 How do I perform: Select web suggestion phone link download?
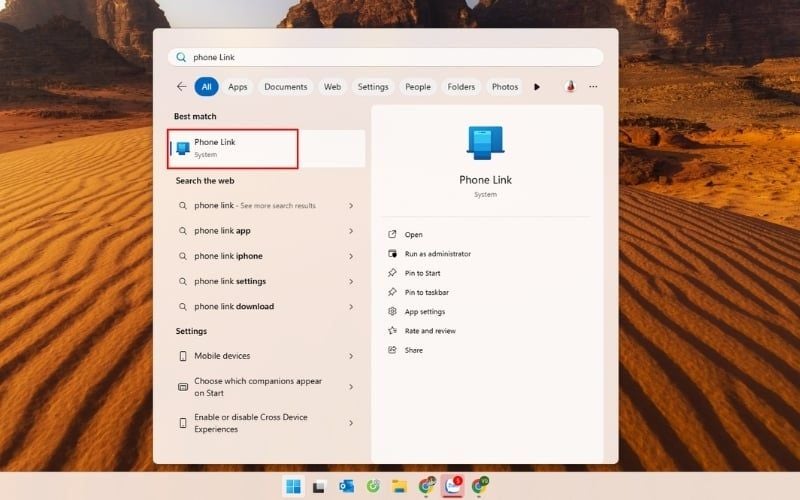(266, 307)
